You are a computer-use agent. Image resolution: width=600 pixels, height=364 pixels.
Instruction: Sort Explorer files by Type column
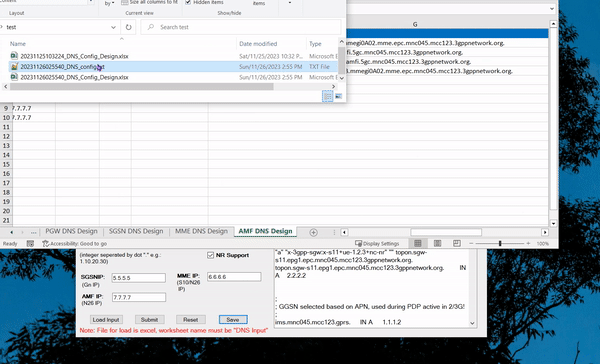pos(315,44)
